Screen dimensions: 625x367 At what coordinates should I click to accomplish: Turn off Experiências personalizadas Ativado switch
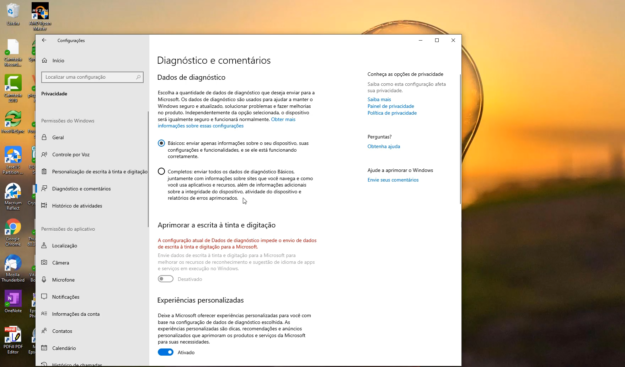click(165, 352)
